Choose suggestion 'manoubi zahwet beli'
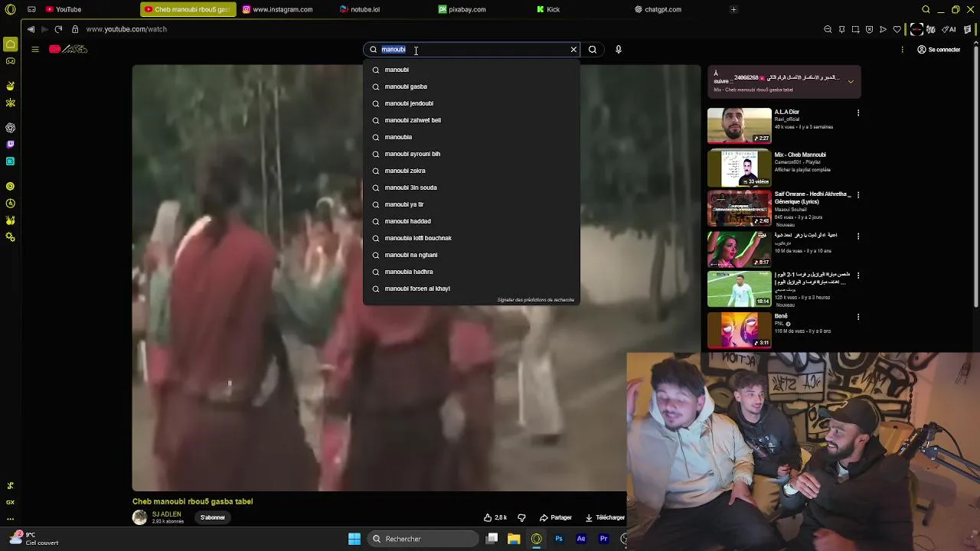The image size is (980, 551). (x=471, y=120)
